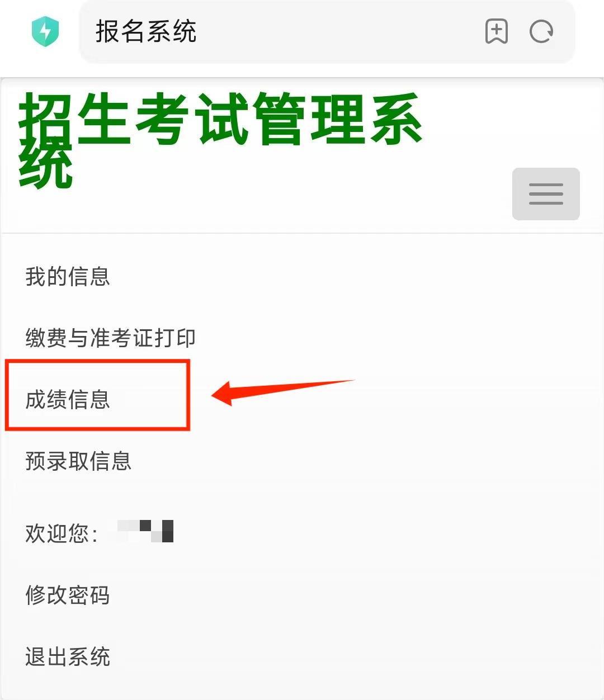
Task: Tap blank address bar area beside 报名系统
Action: pos(336,31)
